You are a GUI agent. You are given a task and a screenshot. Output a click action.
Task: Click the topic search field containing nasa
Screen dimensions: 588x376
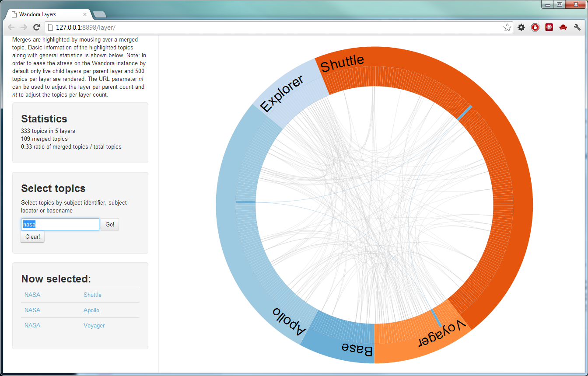(60, 224)
